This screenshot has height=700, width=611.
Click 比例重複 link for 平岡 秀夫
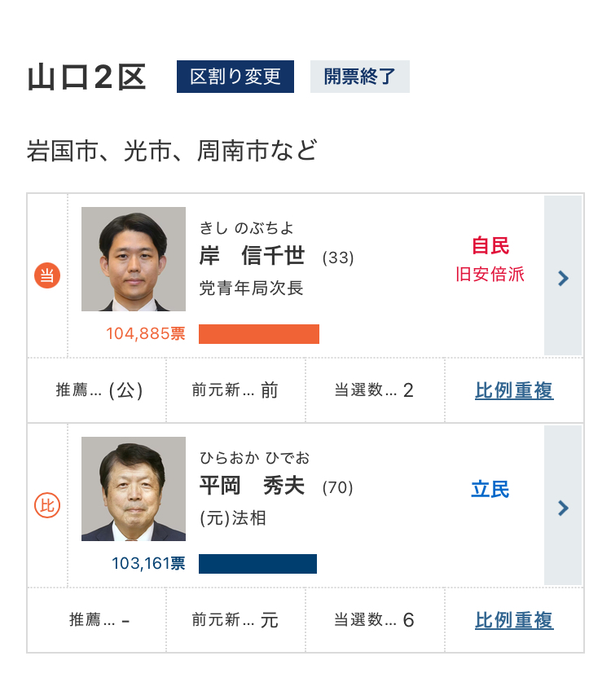514,620
